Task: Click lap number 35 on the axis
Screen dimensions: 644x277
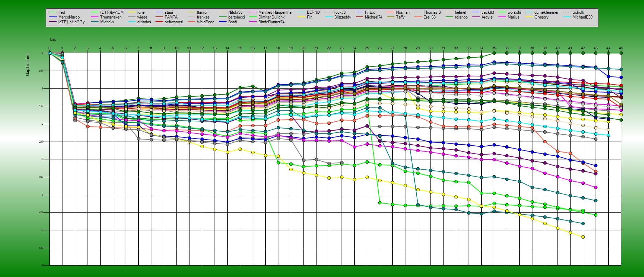Action: click(x=494, y=48)
